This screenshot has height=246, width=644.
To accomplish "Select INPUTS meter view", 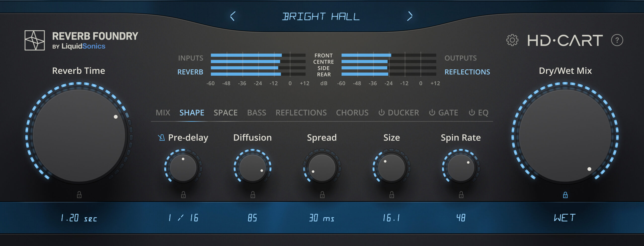I will (x=191, y=58).
